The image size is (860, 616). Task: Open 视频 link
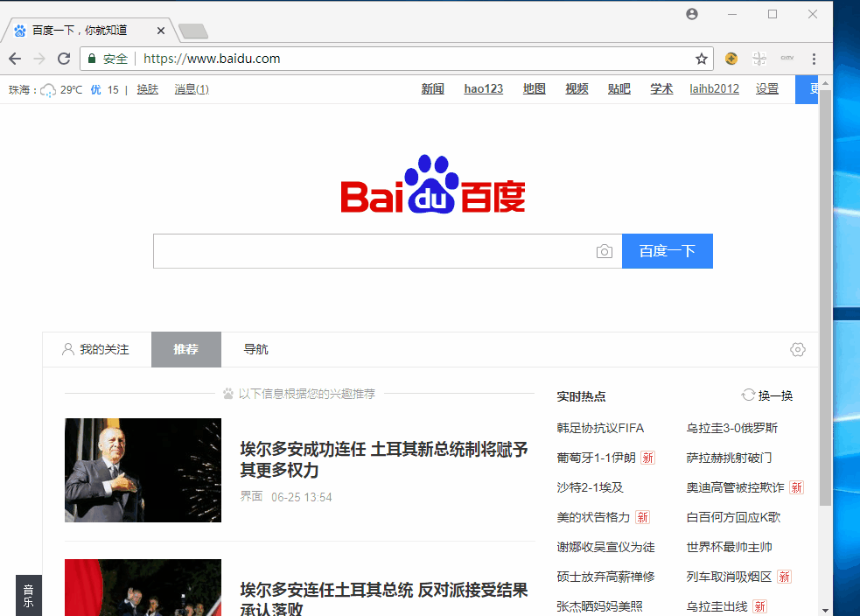577,89
